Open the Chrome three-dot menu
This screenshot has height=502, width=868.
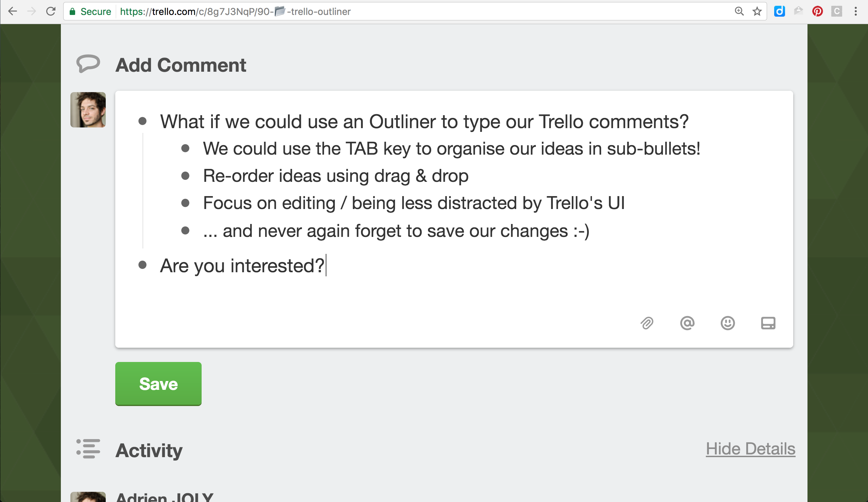pos(856,11)
